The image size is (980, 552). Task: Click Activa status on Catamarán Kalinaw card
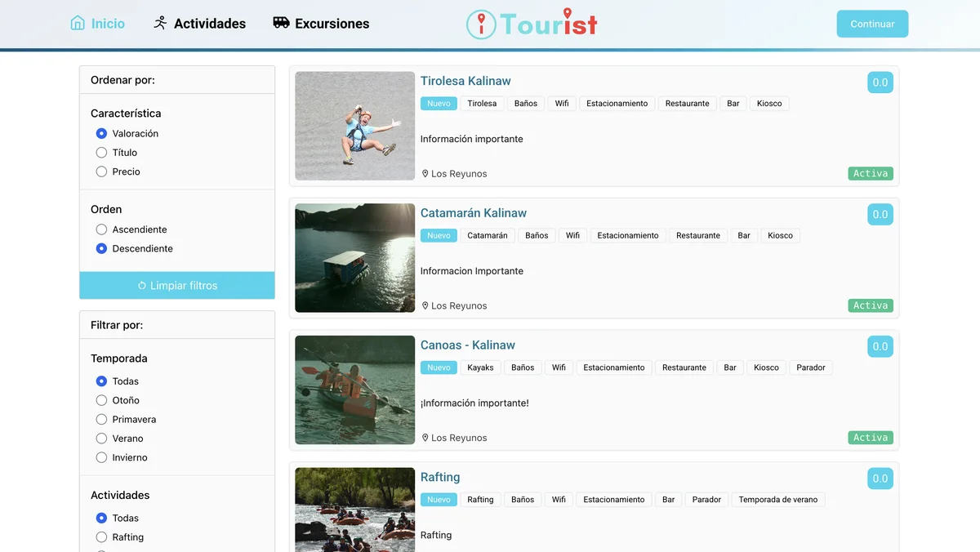(871, 306)
